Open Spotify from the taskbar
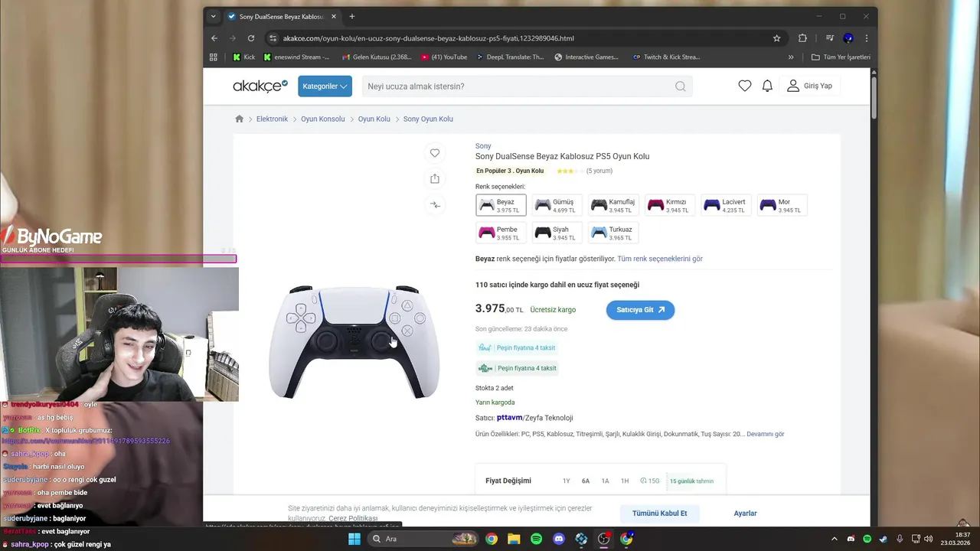980x551 pixels. 536,539
